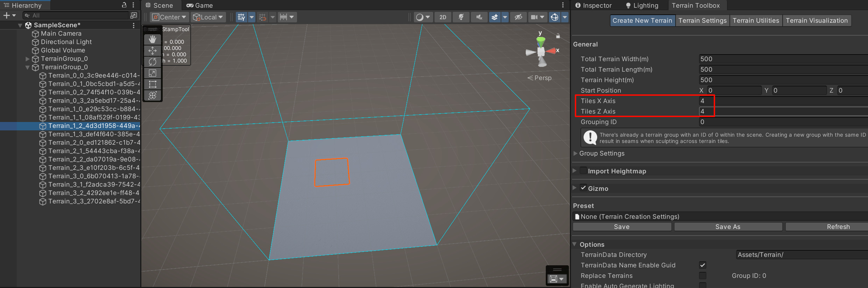
Task: Click the TerrainData Directory field
Action: [x=802, y=254]
